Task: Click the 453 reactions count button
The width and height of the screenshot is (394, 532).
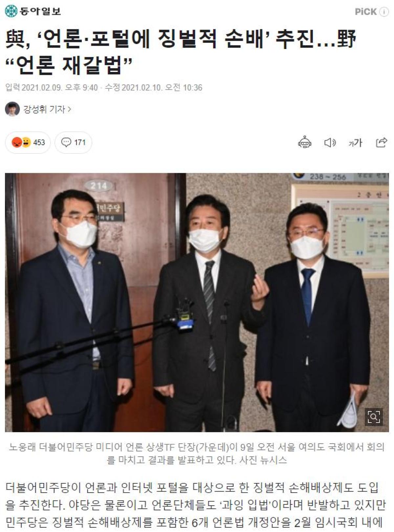Action: 28,142
